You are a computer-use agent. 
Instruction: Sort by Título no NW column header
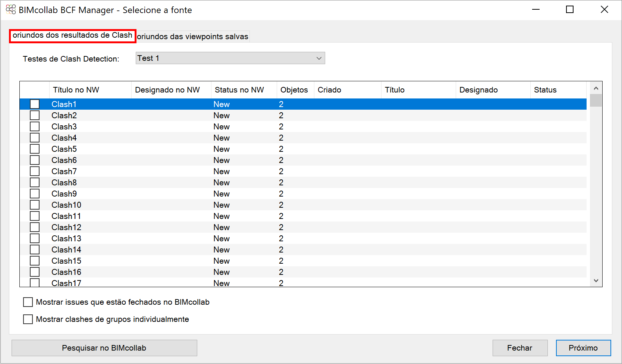click(x=90, y=90)
